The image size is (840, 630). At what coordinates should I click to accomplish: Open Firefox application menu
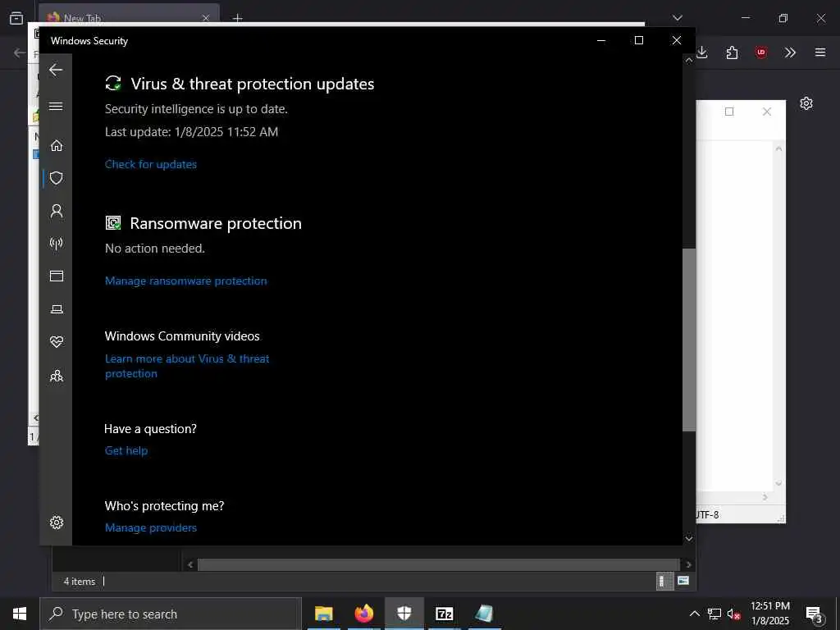pos(820,52)
